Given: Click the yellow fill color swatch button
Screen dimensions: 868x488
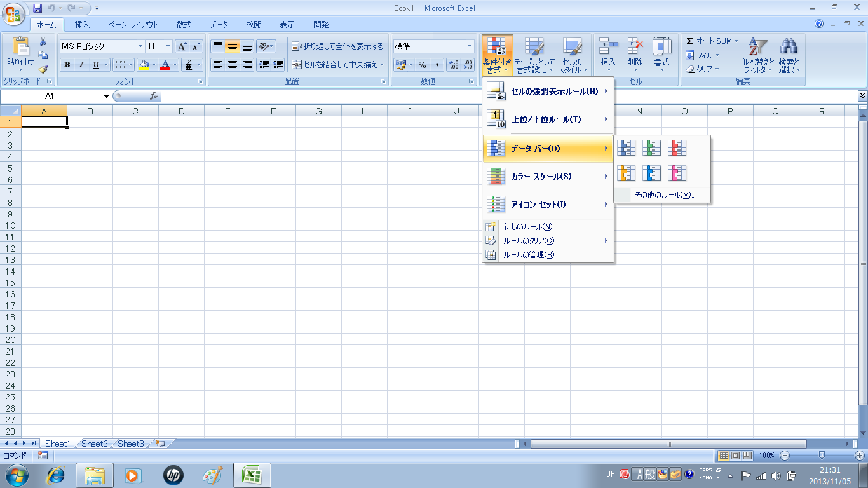Looking at the screenshot, I should [x=144, y=65].
